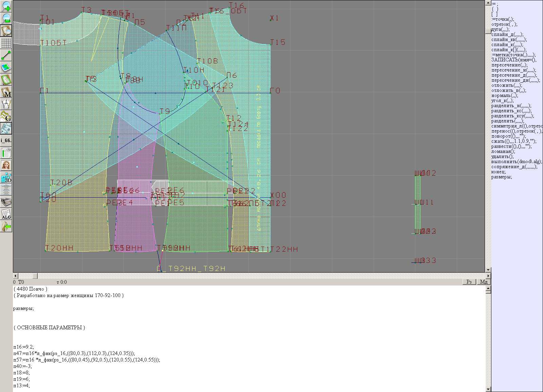Insert the 'отрезок( , );' command from list
This screenshot has height=392, width=543.
504,24
